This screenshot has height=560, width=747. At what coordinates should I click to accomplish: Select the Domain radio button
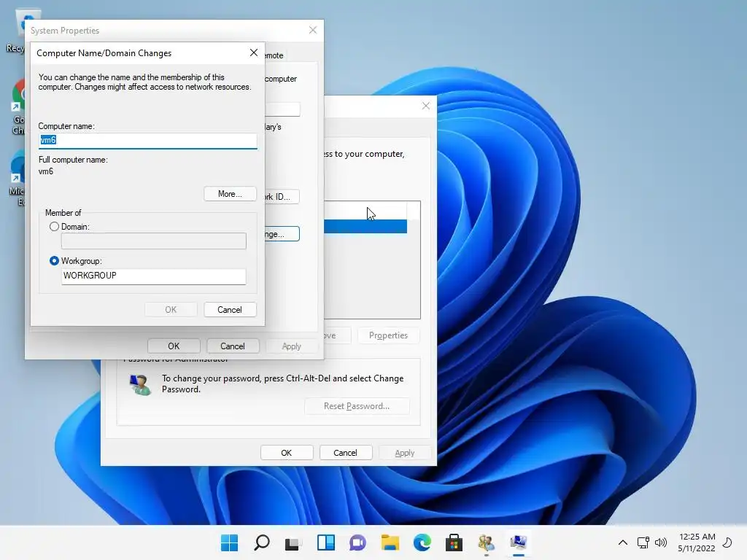point(54,227)
